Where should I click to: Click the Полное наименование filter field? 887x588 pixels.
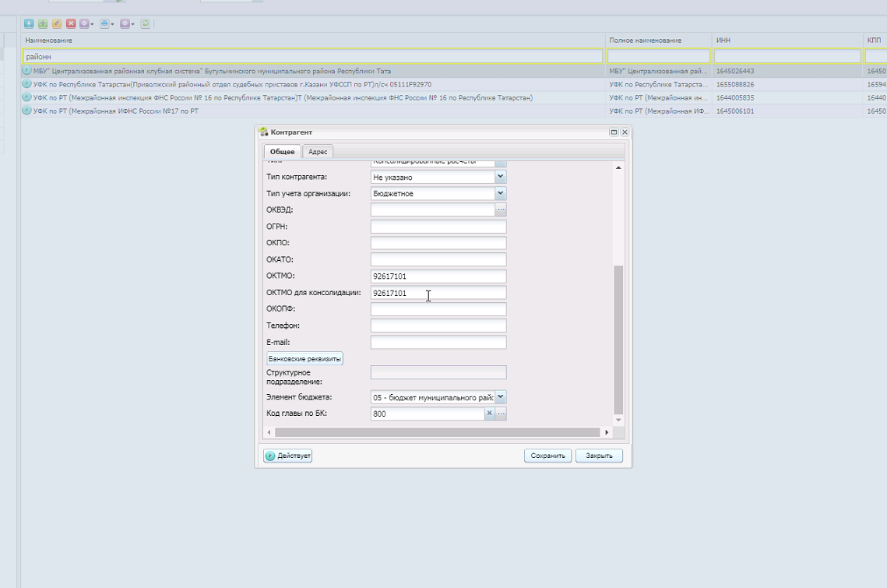[x=659, y=56]
